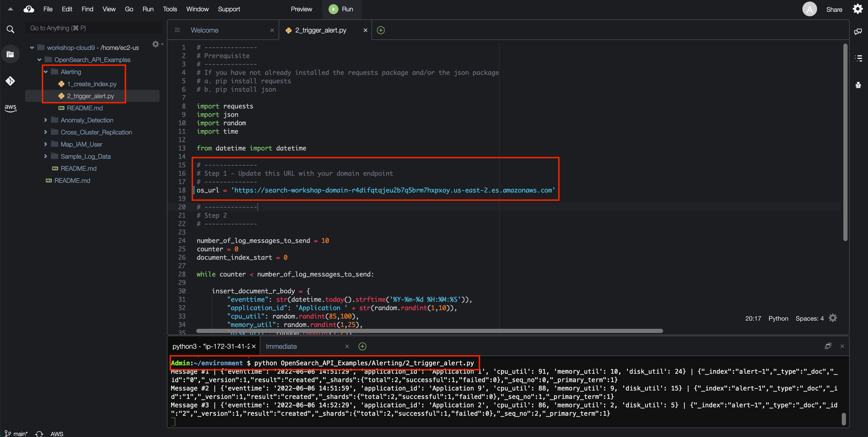This screenshot has height=437, width=868.
Task: Close the python3 terminal tab
Action: coord(254,346)
